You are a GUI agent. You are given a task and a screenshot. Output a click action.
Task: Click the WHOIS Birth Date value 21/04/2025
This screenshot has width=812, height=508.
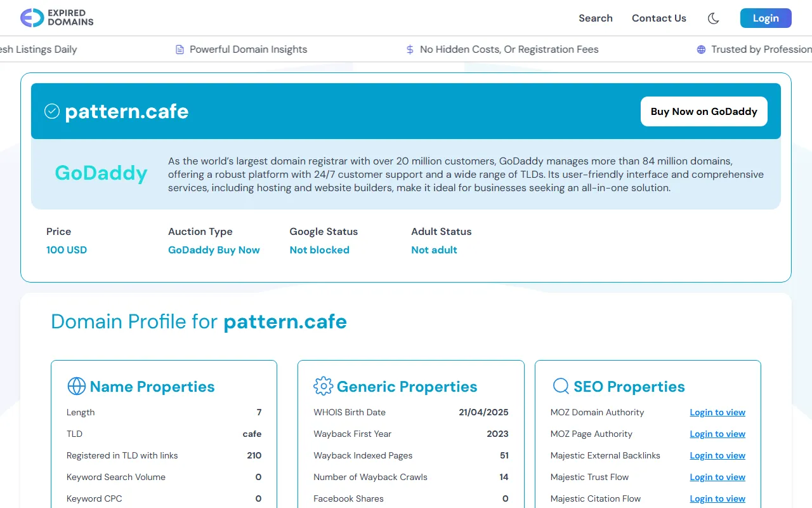[x=483, y=412]
